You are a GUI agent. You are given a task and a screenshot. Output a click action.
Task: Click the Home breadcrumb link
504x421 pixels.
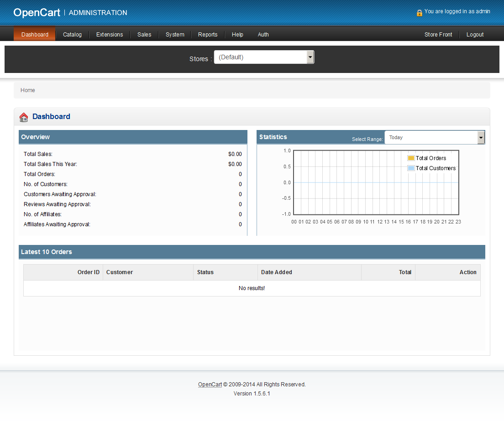(x=28, y=90)
